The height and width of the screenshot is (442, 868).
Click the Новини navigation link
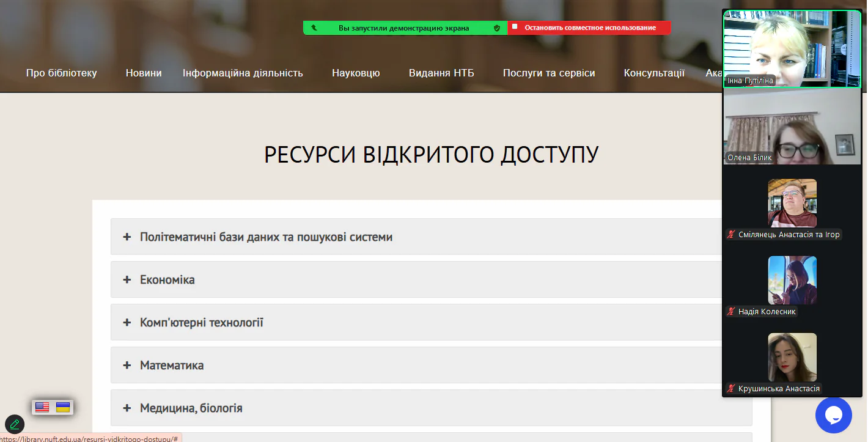(144, 73)
